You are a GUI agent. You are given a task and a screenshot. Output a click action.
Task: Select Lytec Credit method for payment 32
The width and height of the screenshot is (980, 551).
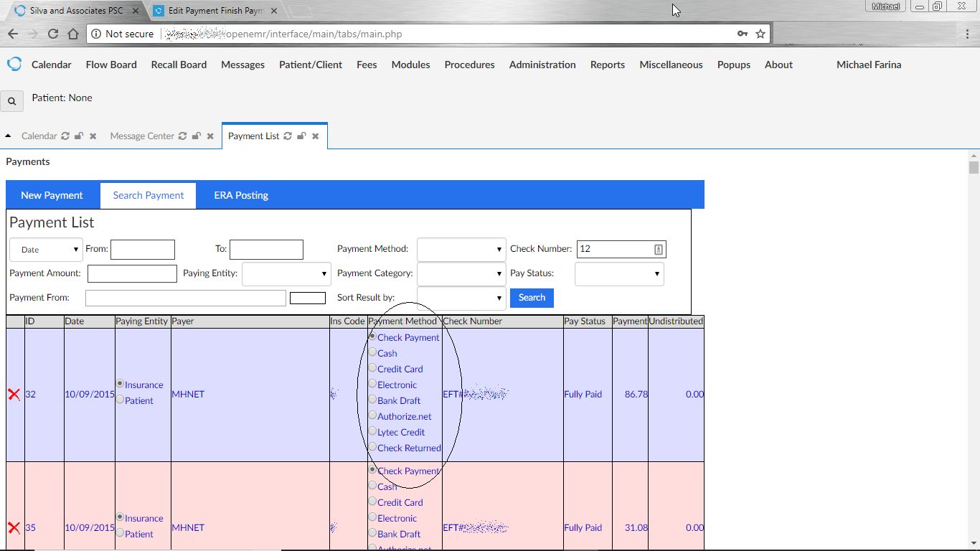click(x=372, y=430)
